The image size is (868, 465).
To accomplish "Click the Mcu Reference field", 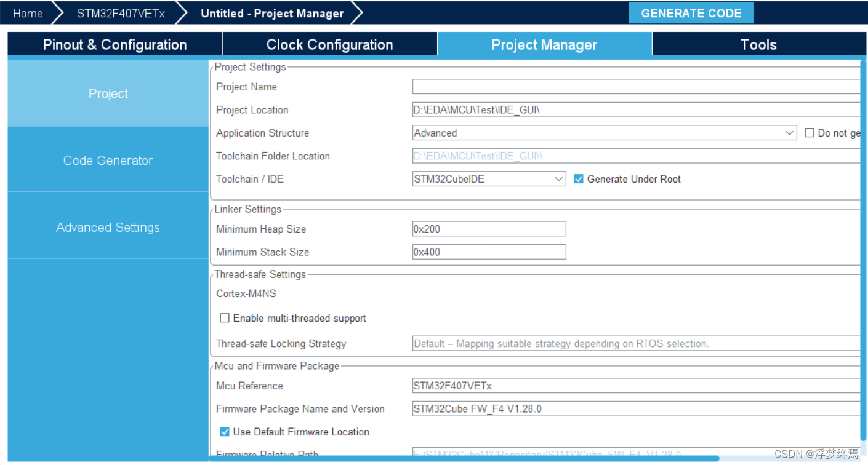I will pyautogui.click(x=636, y=386).
